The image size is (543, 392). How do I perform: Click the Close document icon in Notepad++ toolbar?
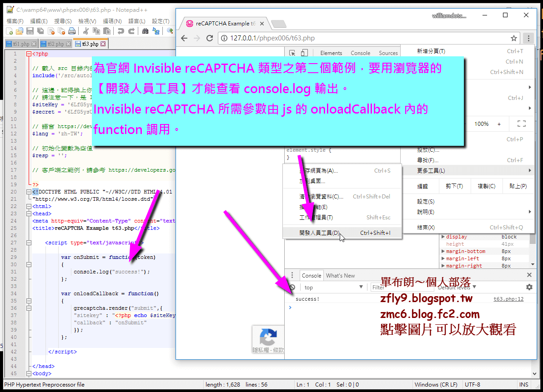51,31
